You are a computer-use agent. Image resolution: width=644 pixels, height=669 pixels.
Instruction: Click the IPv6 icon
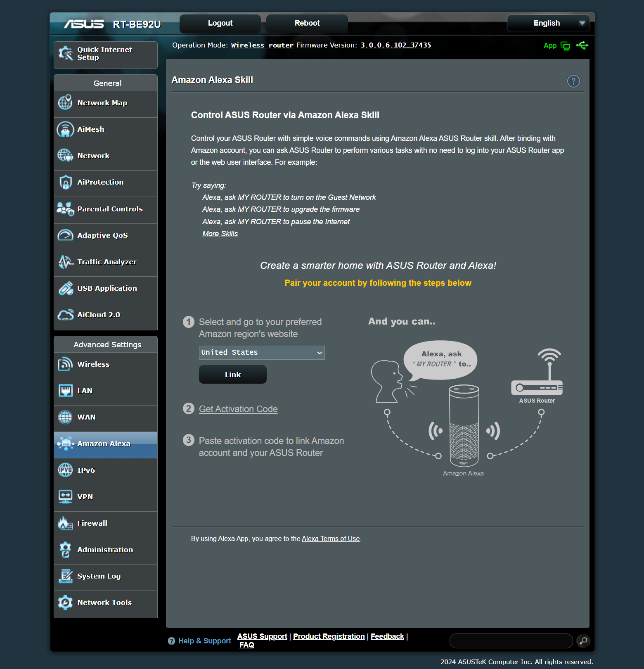(65, 470)
